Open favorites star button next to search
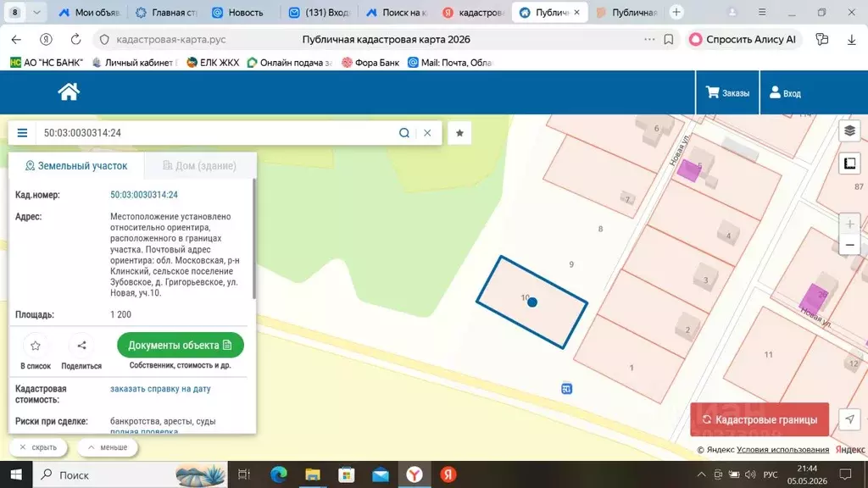This screenshot has width=868, height=488. tap(459, 133)
